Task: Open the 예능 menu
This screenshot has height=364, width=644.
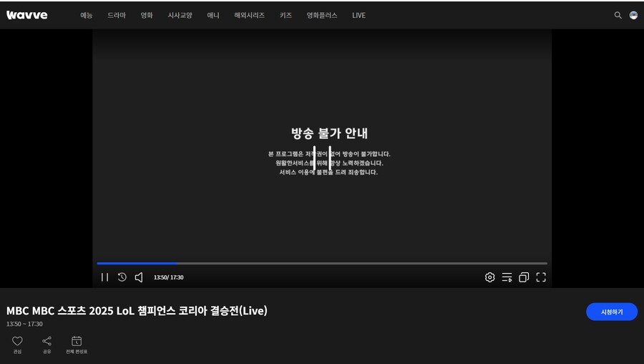Action: 86,15
